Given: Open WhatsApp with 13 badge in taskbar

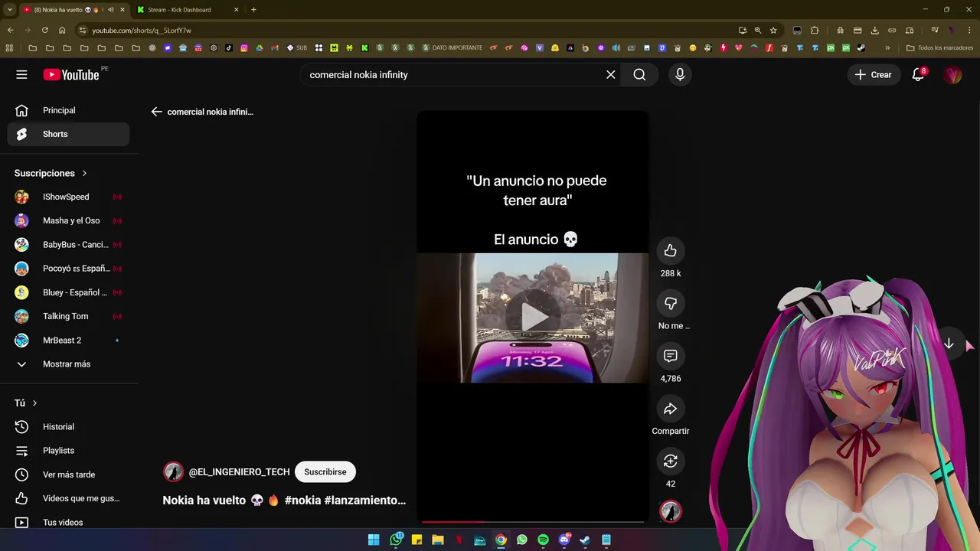Looking at the screenshot, I should pos(396,540).
